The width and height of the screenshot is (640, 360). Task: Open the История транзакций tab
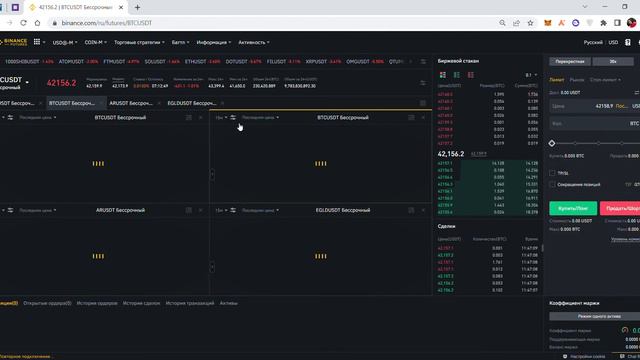[x=190, y=303]
